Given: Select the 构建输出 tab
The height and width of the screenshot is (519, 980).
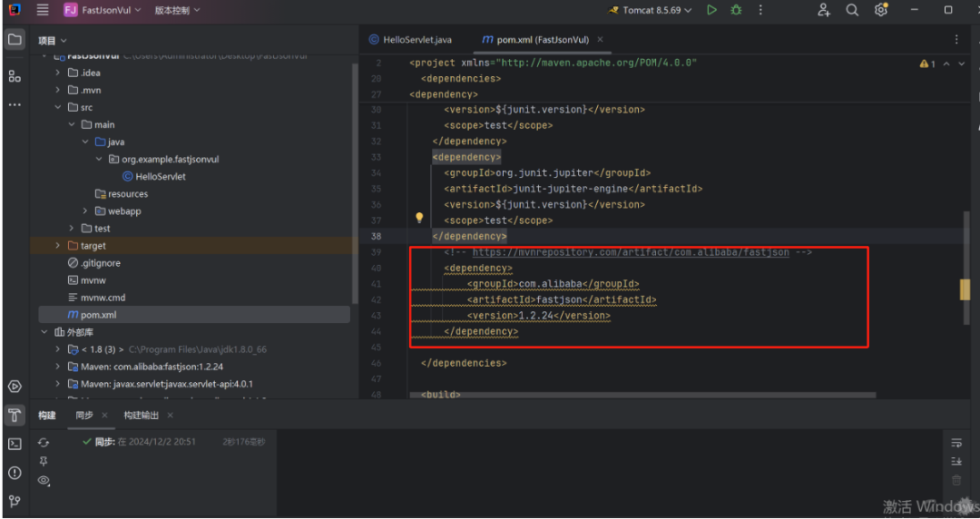Looking at the screenshot, I should [141, 416].
